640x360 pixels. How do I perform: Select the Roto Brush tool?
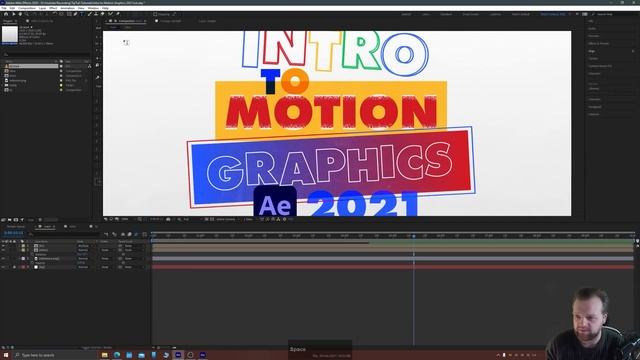tap(110, 14)
